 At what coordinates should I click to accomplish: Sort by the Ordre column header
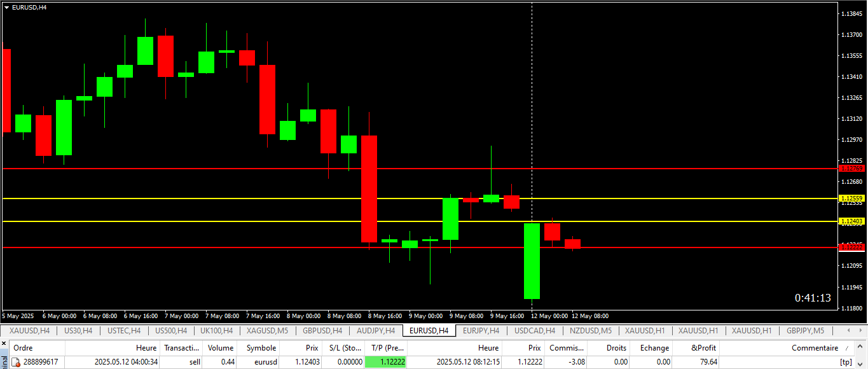click(x=37, y=348)
